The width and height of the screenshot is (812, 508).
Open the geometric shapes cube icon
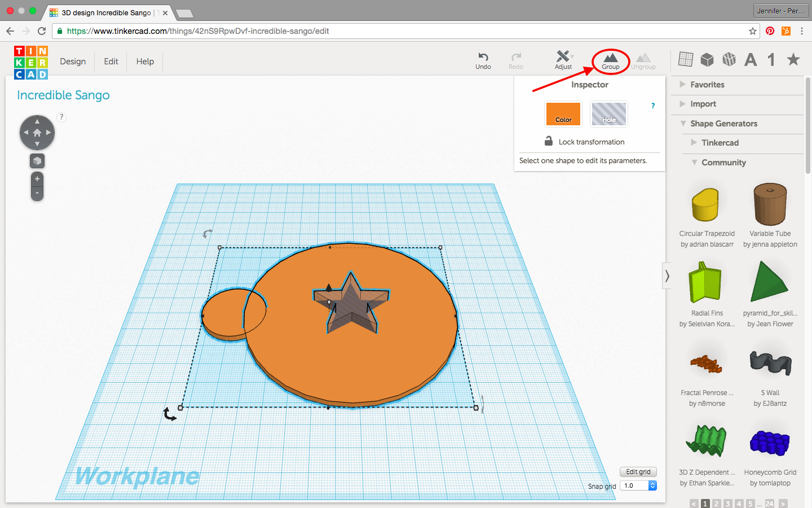click(707, 59)
